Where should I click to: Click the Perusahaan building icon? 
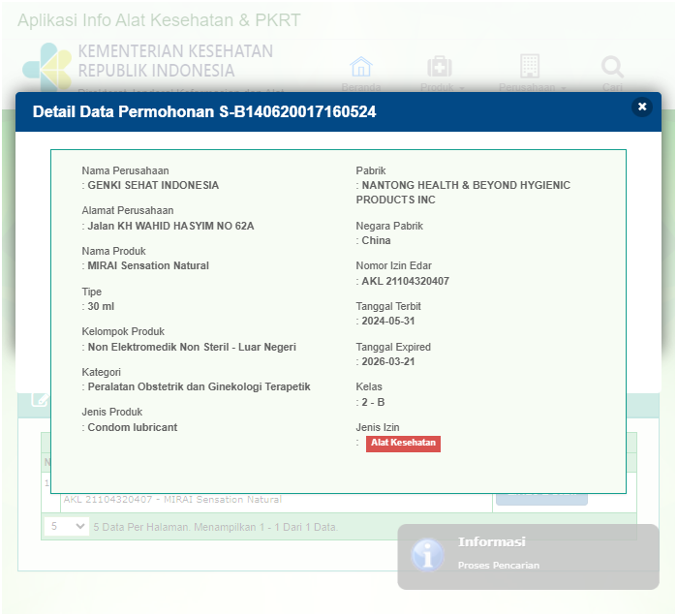(530, 67)
